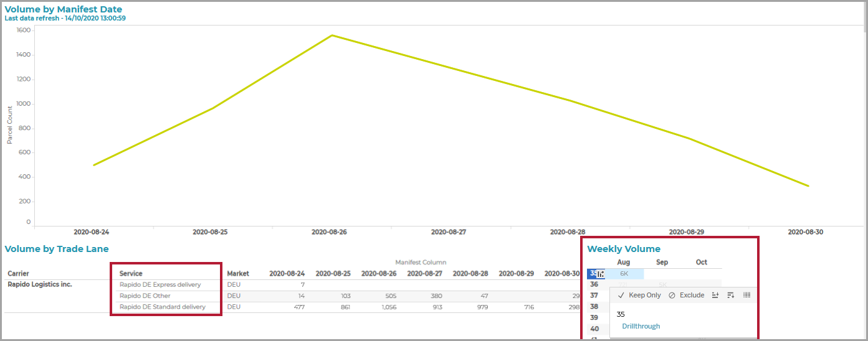Select week 40 in Weekly Volume

click(594, 329)
